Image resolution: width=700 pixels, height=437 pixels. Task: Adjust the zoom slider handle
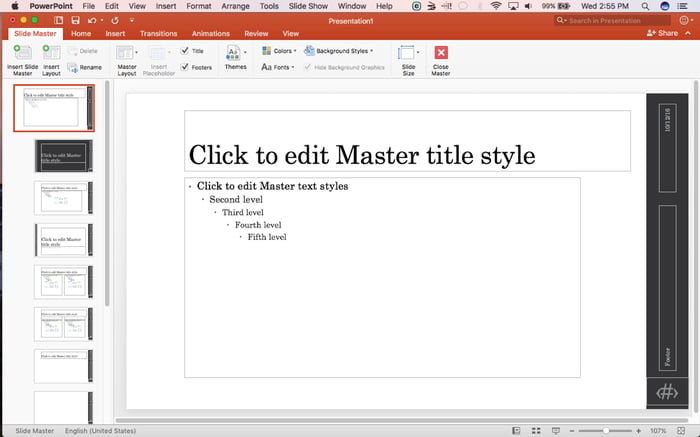tap(606, 431)
